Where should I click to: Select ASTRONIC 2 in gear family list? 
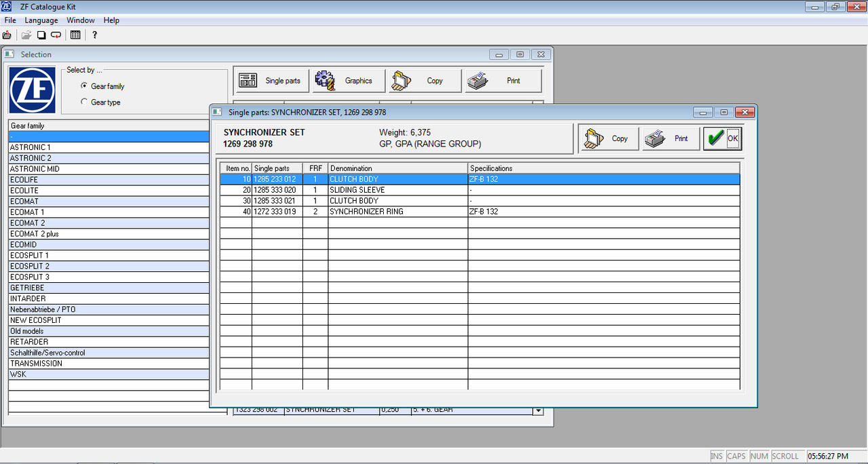(x=108, y=158)
